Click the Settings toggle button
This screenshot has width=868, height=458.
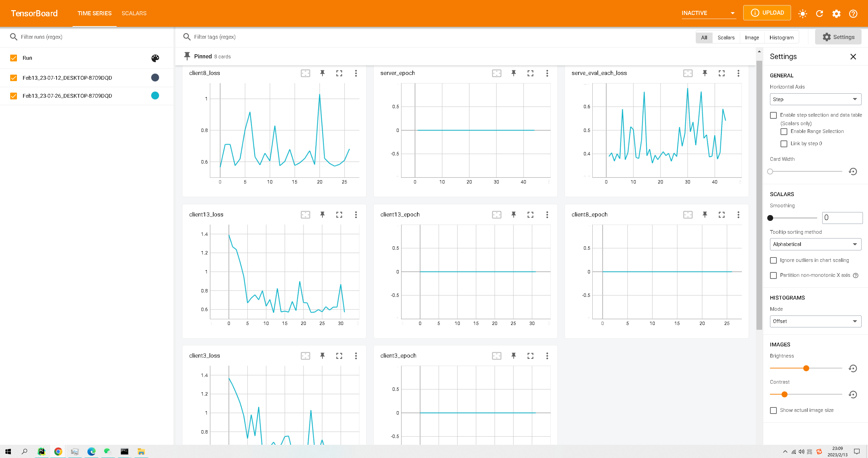[838, 37]
